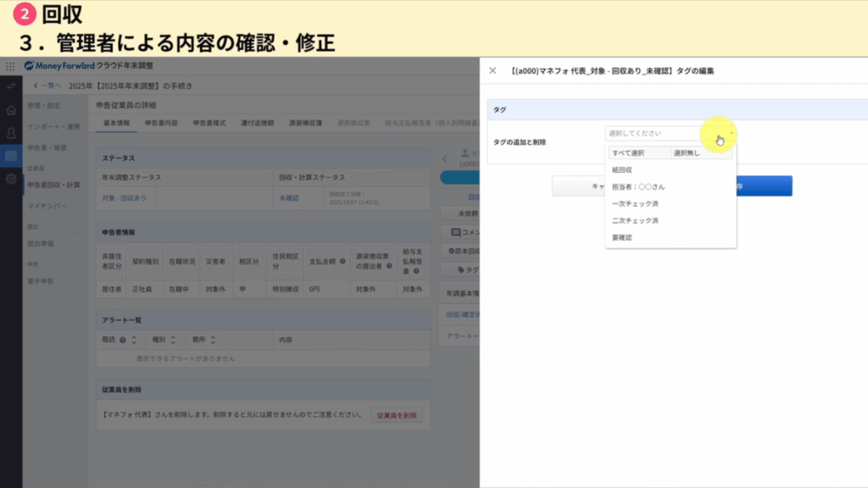Screen dimensions: 868x488
Task: Select the highlighted blue sidebar icon
Action: point(11,156)
